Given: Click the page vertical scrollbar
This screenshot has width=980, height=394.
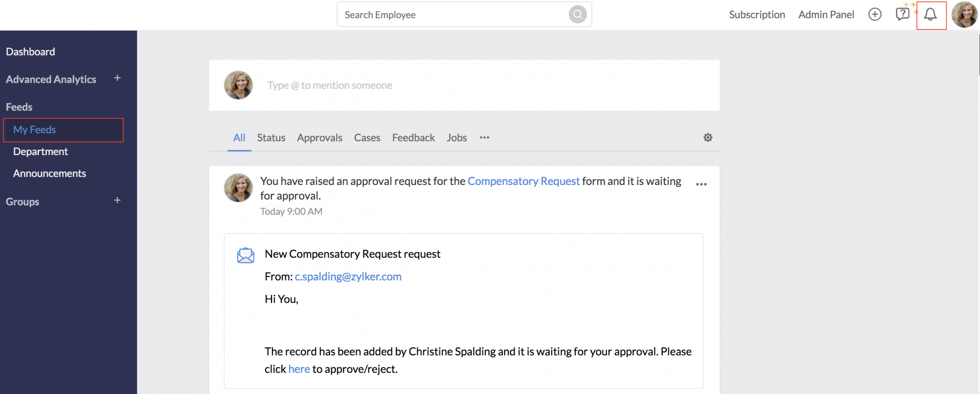Looking at the screenshot, I should 978,54.
